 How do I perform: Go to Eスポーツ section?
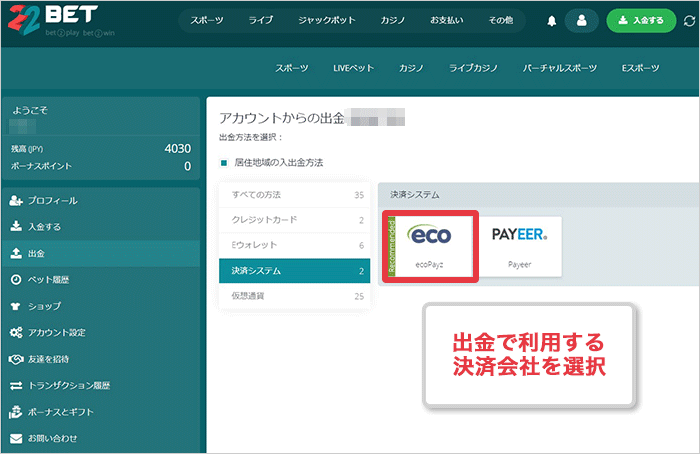click(x=640, y=68)
